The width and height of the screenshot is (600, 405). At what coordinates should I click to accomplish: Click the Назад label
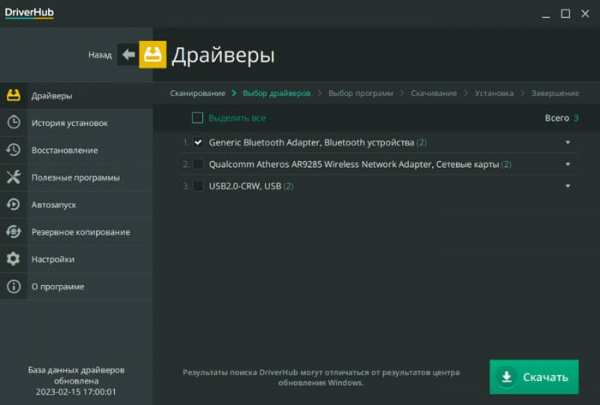coord(100,55)
